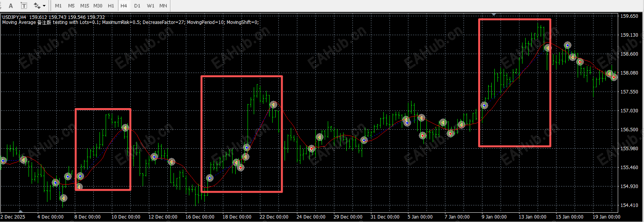Switch to M1 timeframe
Screen dimensions: 644x222
click(58, 6)
